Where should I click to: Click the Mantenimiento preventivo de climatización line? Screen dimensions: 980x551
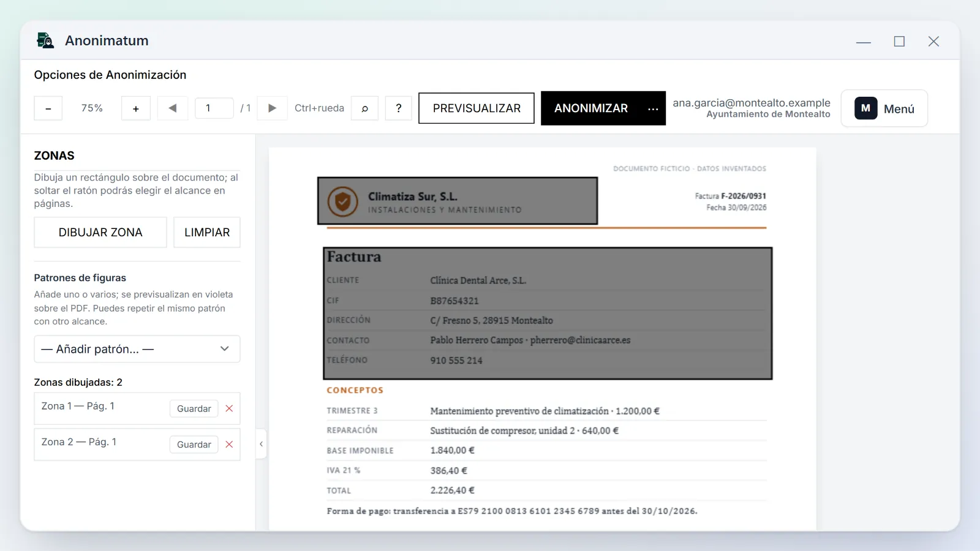(545, 411)
